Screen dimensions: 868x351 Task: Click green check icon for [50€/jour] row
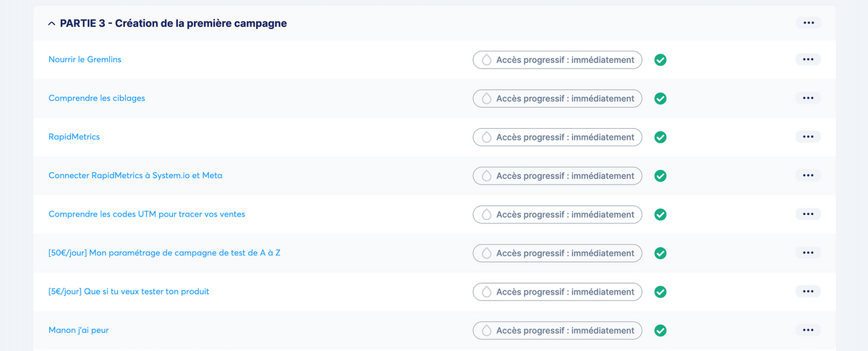pos(660,253)
